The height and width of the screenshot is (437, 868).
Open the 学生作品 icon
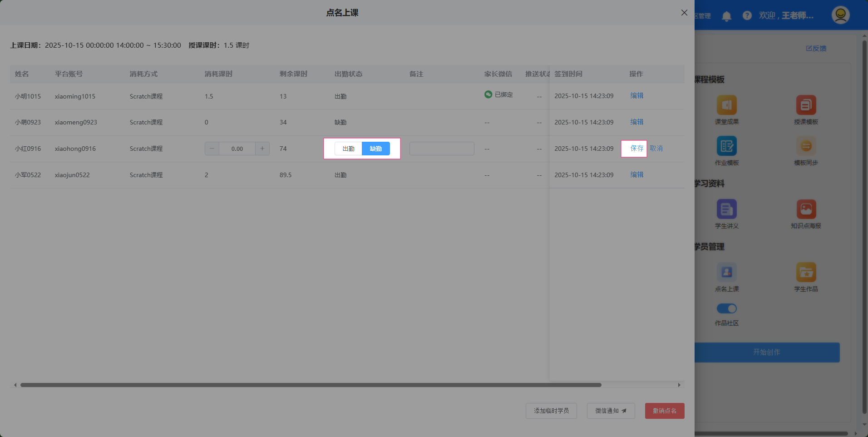[x=806, y=273]
